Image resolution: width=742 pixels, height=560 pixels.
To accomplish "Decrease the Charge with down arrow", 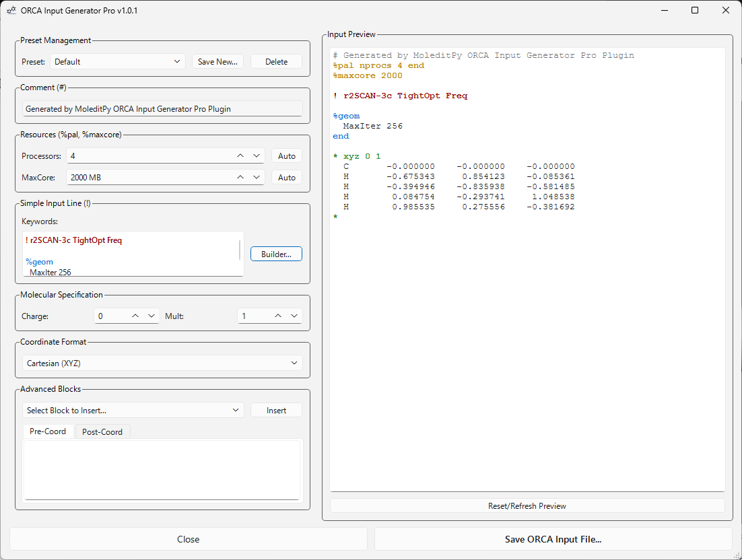I will 151,316.
